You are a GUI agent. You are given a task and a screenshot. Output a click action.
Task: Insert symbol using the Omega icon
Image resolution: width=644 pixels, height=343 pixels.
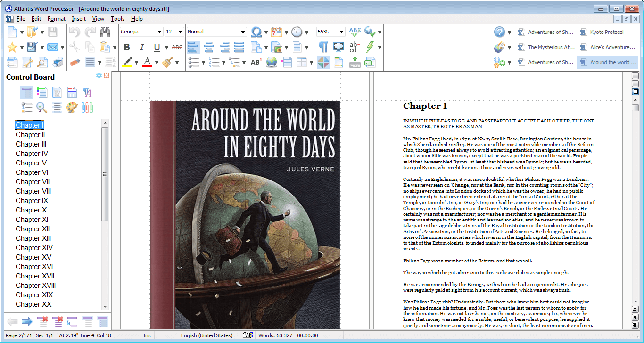point(256,32)
